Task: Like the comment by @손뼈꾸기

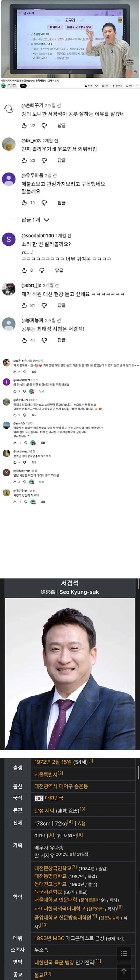Action: tap(24, 126)
